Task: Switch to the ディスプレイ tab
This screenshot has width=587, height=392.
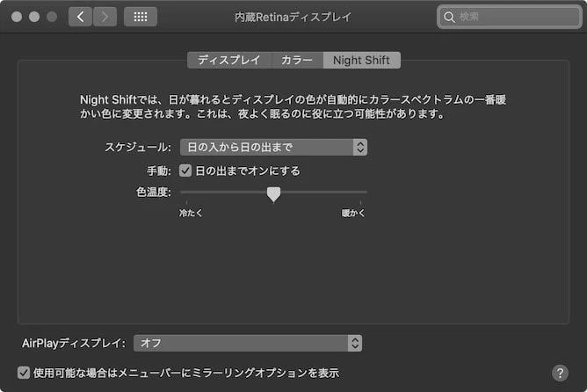Action: point(229,60)
